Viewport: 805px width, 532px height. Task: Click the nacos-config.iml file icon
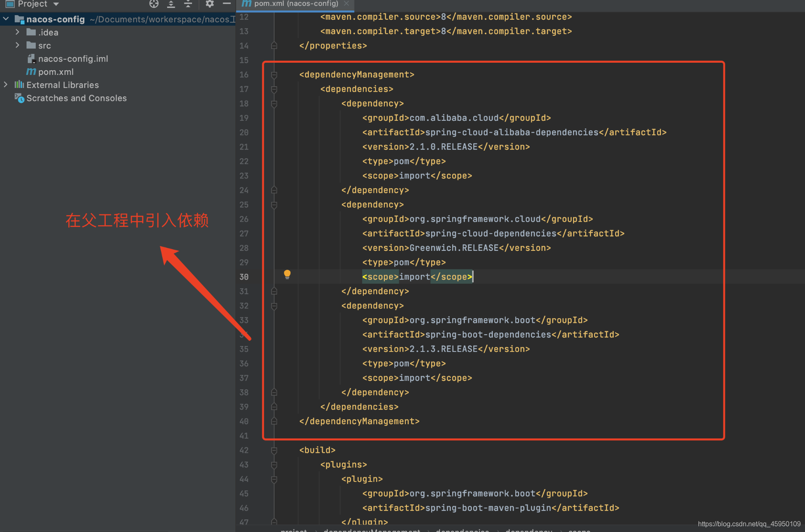[31, 59]
